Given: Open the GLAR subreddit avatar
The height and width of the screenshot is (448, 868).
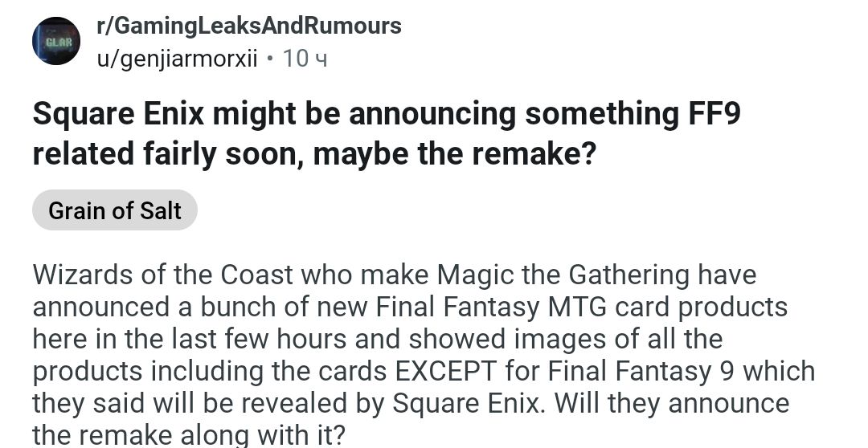Looking at the screenshot, I should 56,41.
